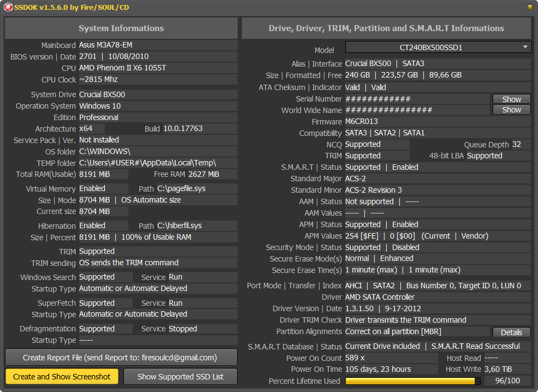538x392 pixels.
Task: Select Architecture x64 value
Action: click(92, 129)
